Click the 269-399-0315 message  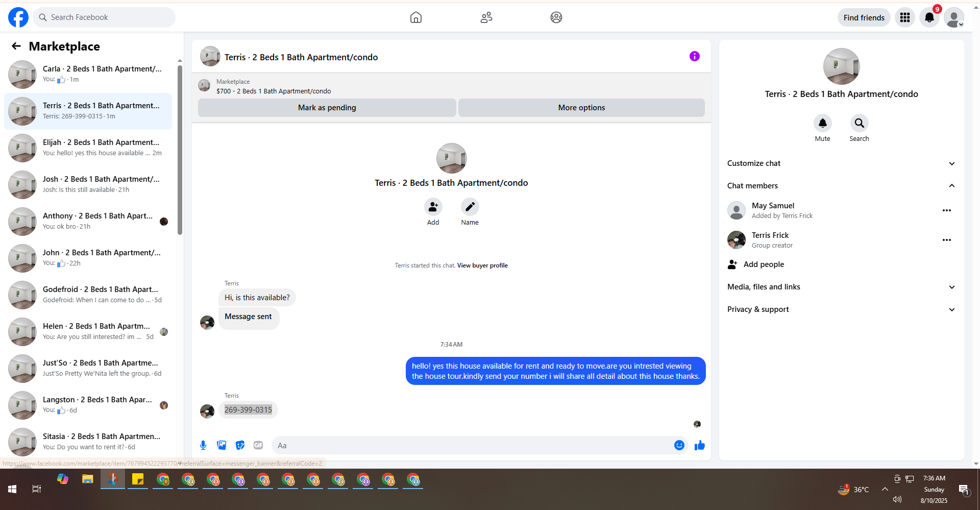point(249,410)
